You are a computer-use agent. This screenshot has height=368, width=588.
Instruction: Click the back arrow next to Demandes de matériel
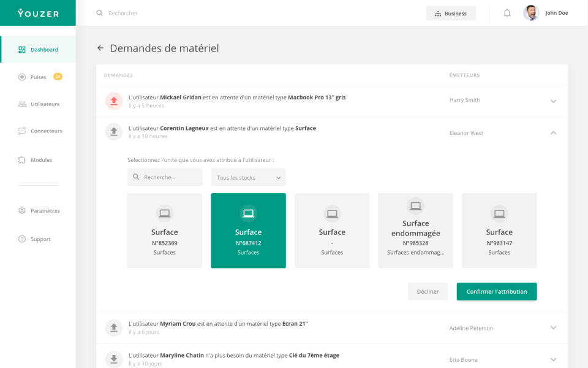pyautogui.click(x=100, y=48)
